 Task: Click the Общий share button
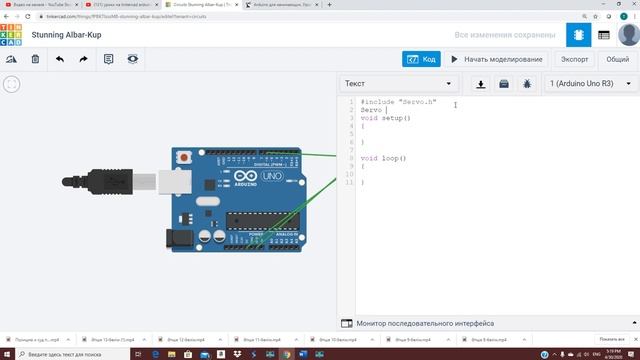click(x=618, y=59)
